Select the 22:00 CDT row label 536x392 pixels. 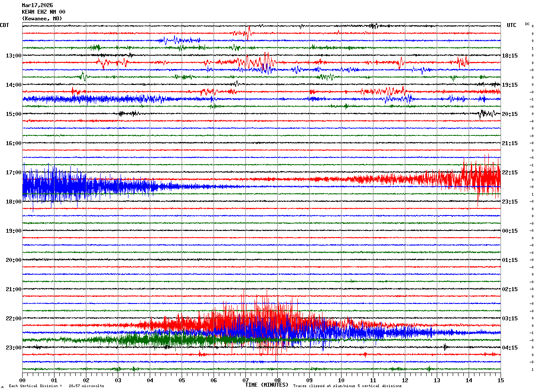pos(13,318)
